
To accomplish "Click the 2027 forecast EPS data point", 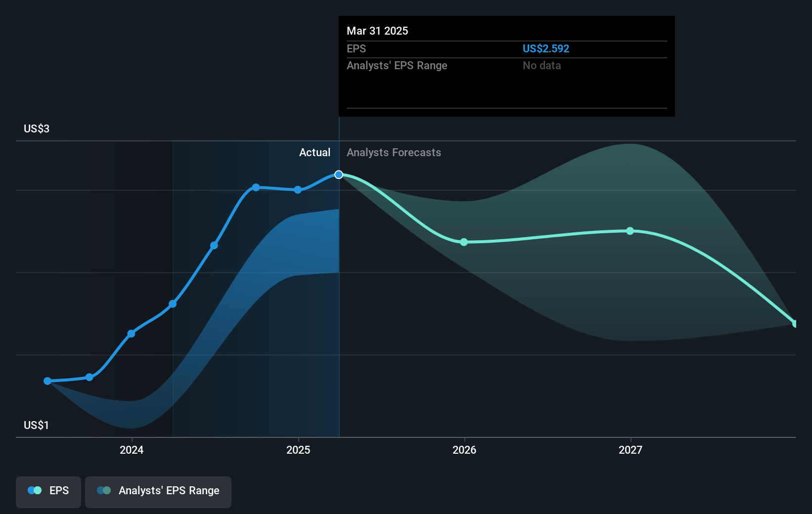I will pos(630,231).
